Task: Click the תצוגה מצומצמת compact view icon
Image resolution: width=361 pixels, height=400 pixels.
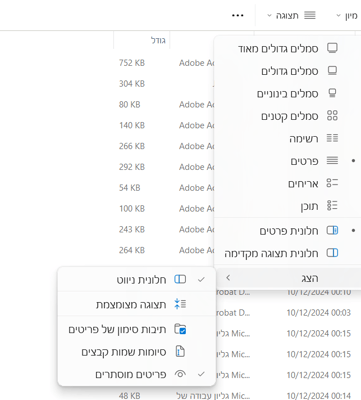Action: [x=180, y=304]
